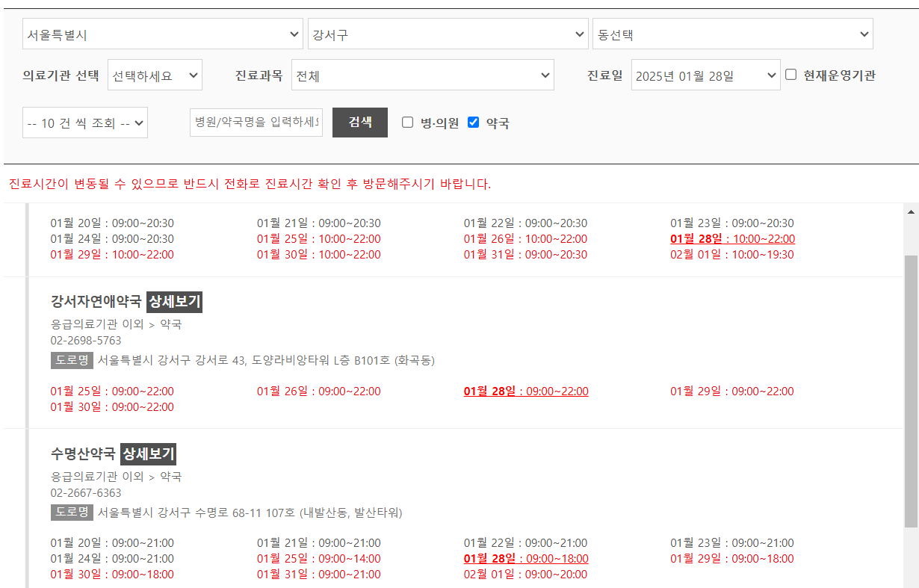Open 상세보기 for 수명산약국
The image size is (919, 588).
[149, 454]
